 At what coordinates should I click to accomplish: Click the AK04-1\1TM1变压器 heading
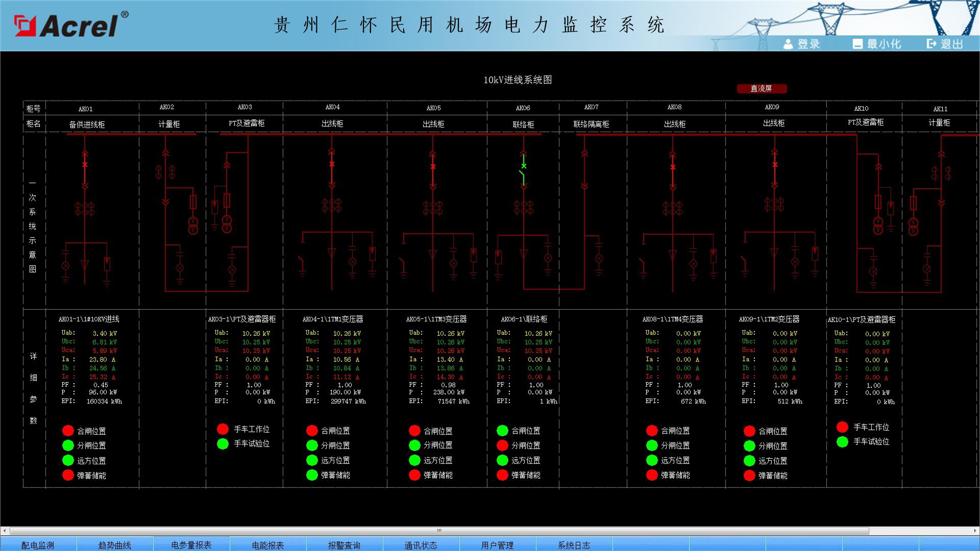(x=333, y=319)
